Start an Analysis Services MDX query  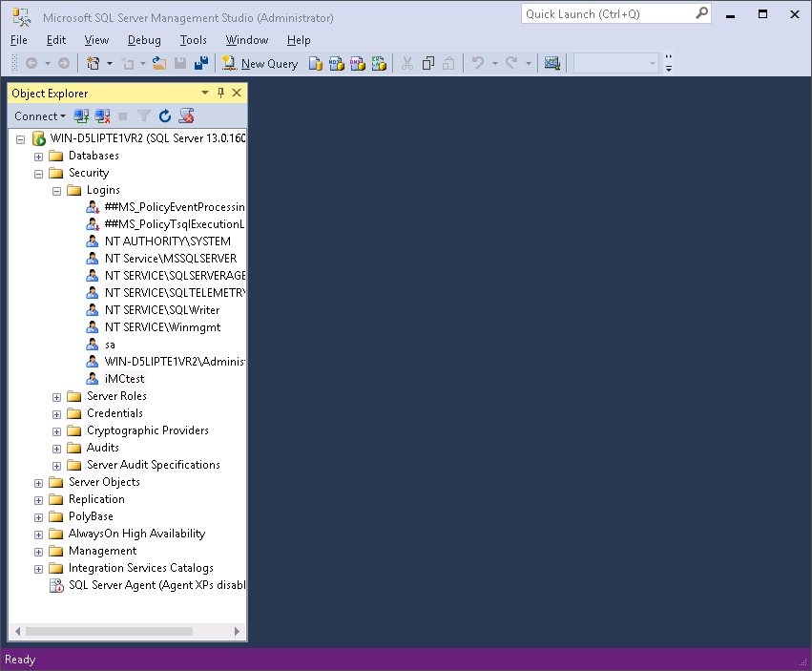tap(337, 63)
